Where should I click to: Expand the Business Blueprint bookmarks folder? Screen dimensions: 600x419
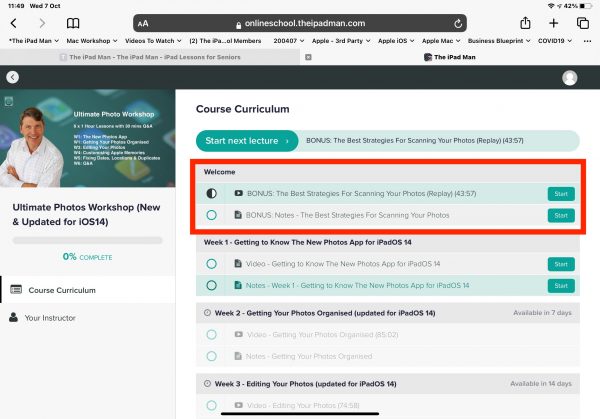point(499,41)
